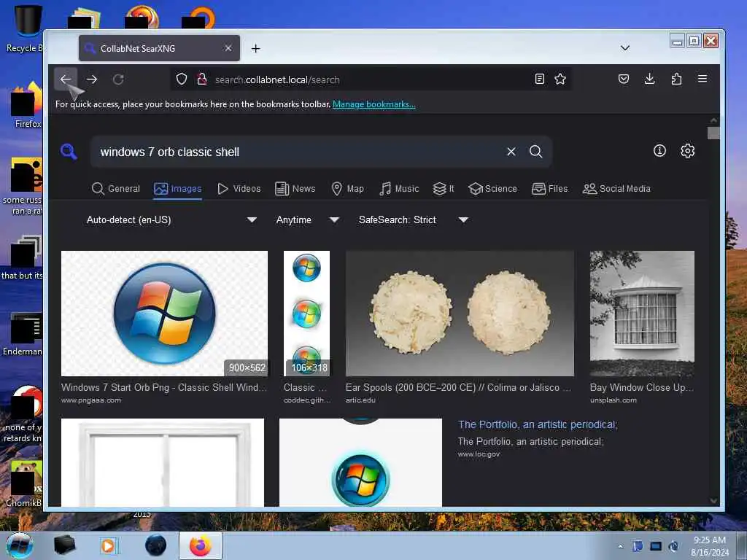Open a new tab with the plus button
This screenshot has height=560, width=747.
pyautogui.click(x=256, y=49)
